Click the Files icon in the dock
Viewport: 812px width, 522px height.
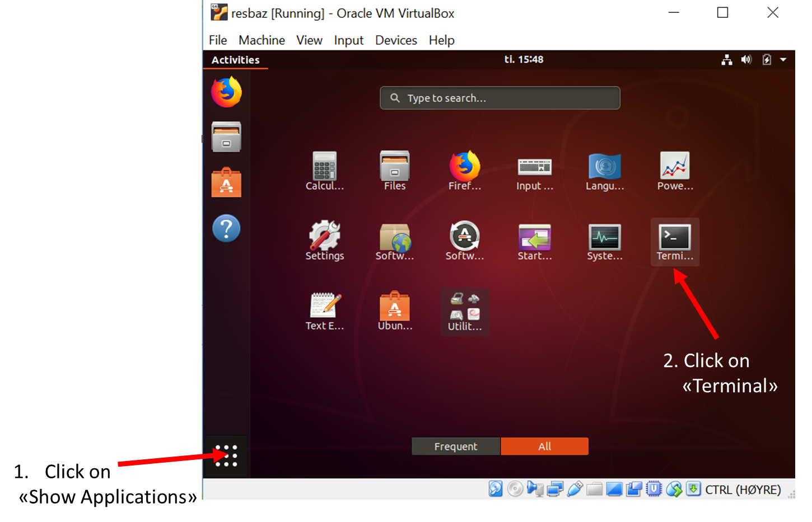(x=226, y=137)
